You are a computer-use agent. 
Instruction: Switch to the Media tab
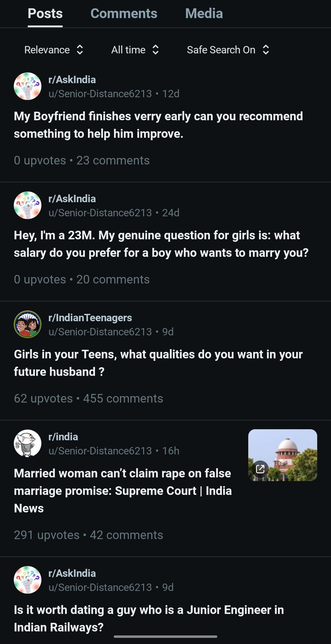(x=204, y=13)
